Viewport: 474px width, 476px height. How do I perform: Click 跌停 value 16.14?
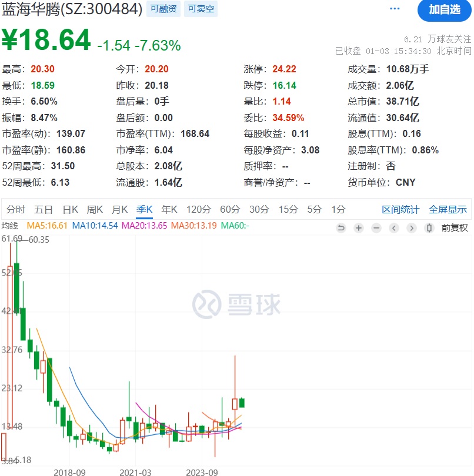(284, 86)
